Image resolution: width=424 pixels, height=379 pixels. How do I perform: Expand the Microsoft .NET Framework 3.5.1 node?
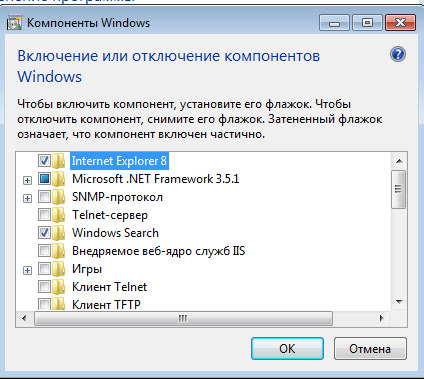click(28, 180)
